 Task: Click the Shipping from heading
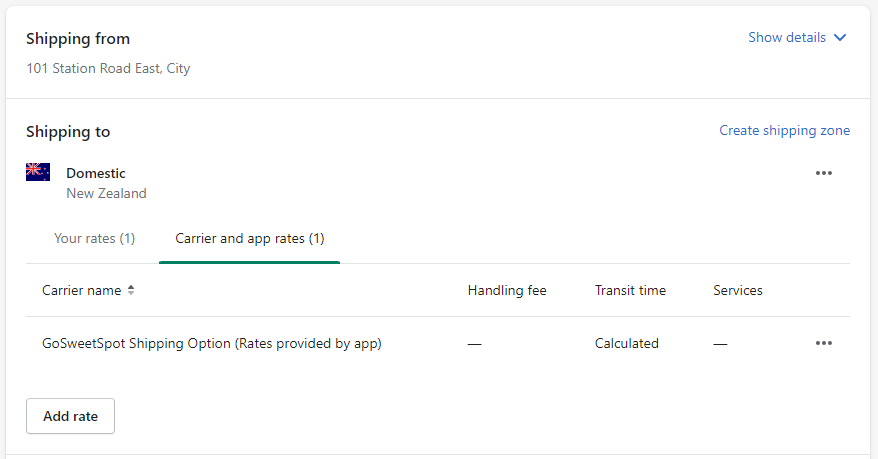(78, 39)
